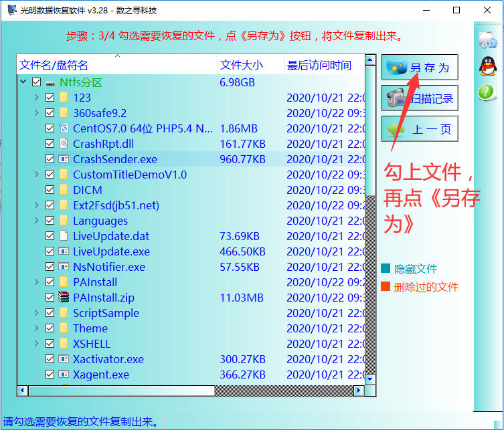Select the PAInstall.zip archive icon
This screenshot has width=504, height=430.
click(x=64, y=297)
